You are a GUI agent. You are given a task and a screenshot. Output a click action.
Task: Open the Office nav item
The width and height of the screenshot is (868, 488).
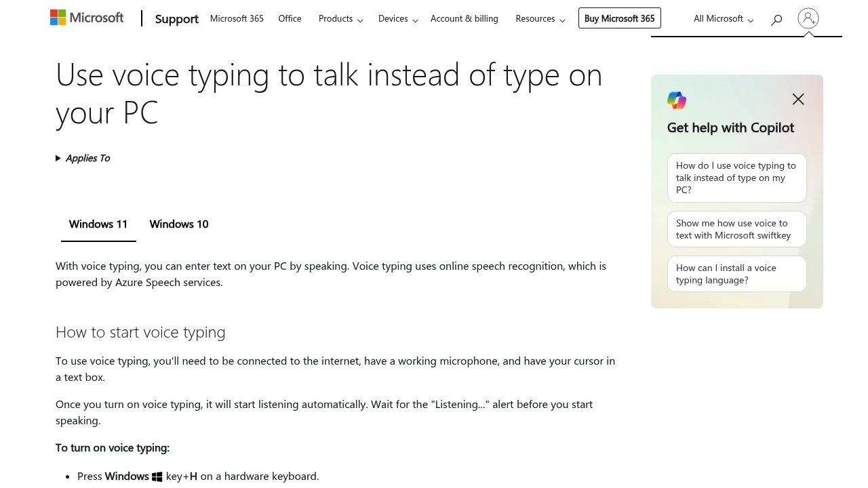(290, 18)
